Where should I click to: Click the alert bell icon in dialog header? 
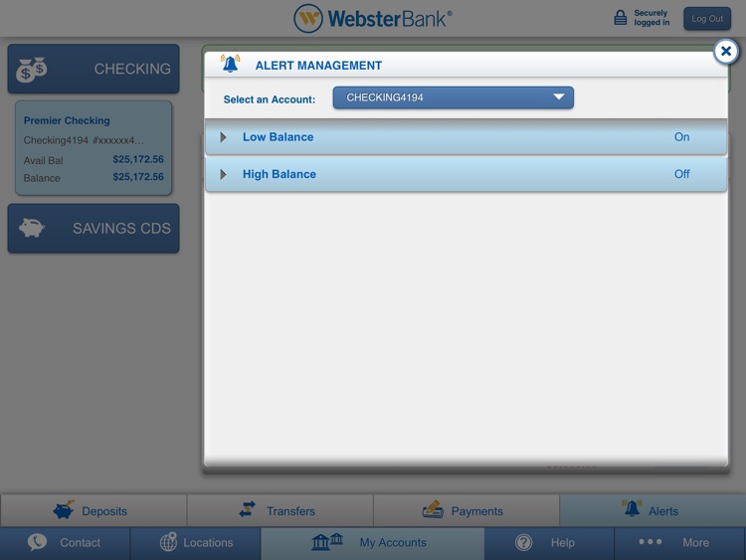[231, 64]
